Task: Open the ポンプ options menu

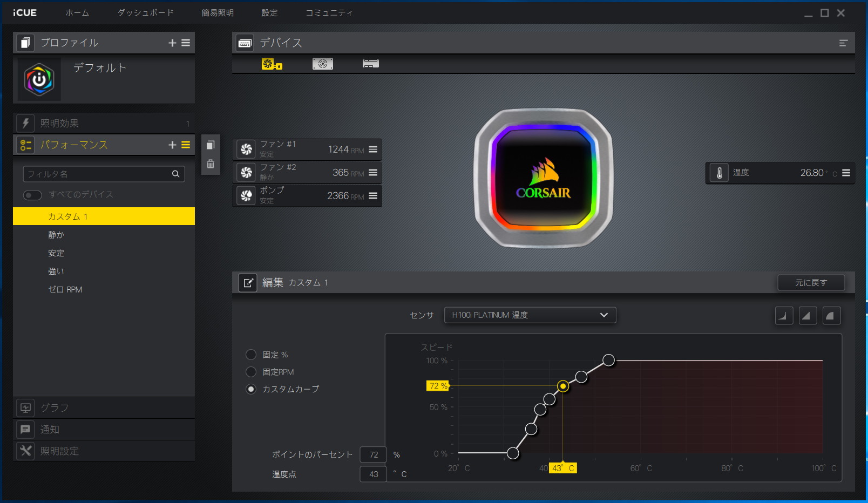Action: [x=373, y=196]
